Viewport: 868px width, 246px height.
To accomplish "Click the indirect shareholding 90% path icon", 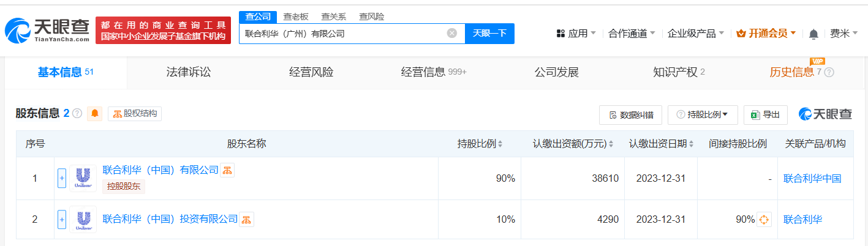I will (764, 219).
